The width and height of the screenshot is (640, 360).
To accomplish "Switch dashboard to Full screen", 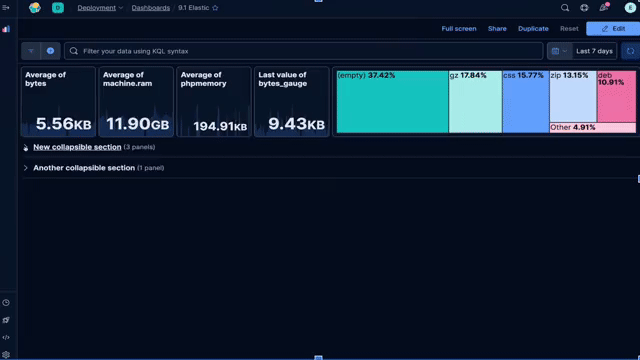I will [x=459, y=29].
